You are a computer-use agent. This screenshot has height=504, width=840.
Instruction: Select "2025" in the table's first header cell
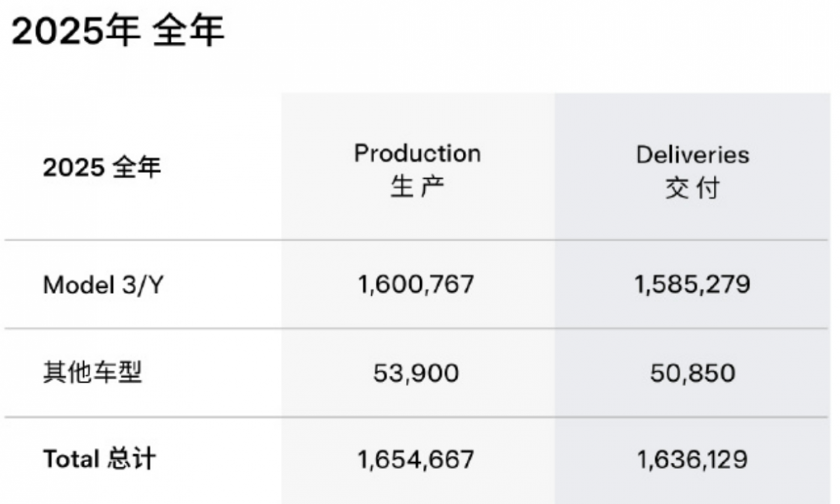click(x=72, y=168)
